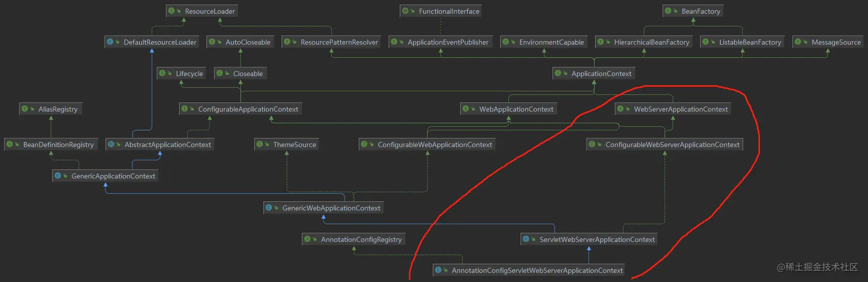Select the ServletWebServerApplicationContext node
Viewport: 868px width, 282px height.
pyautogui.click(x=589, y=239)
